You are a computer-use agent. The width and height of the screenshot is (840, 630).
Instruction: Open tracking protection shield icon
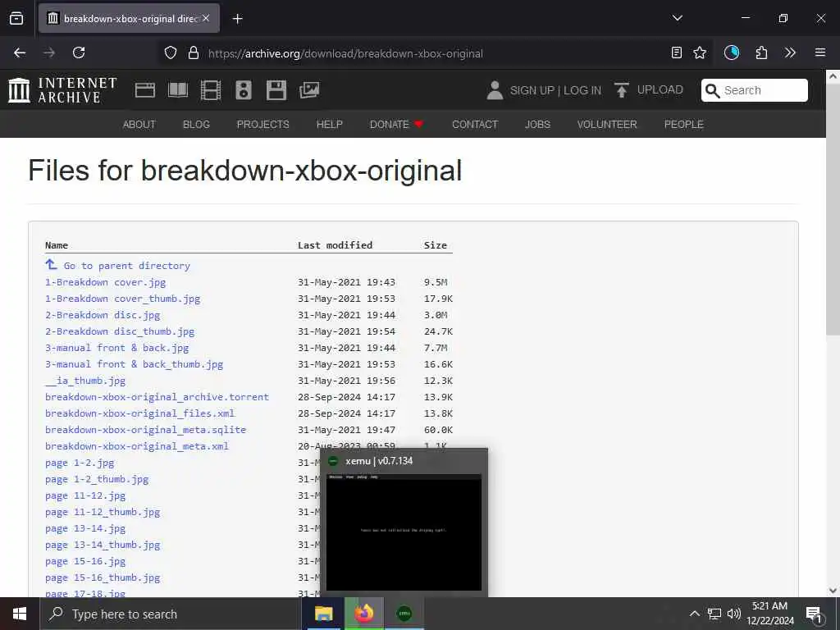pos(171,52)
